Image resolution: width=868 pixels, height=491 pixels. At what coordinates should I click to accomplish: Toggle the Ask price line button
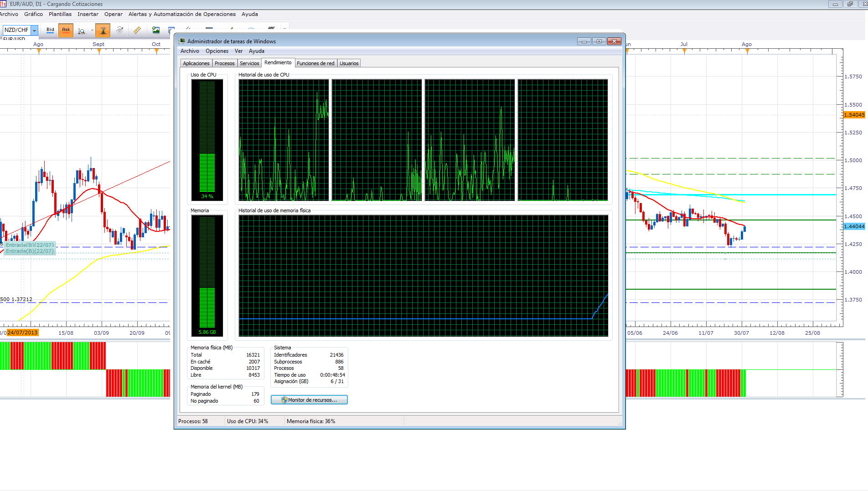pyautogui.click(x=66, y=30)
